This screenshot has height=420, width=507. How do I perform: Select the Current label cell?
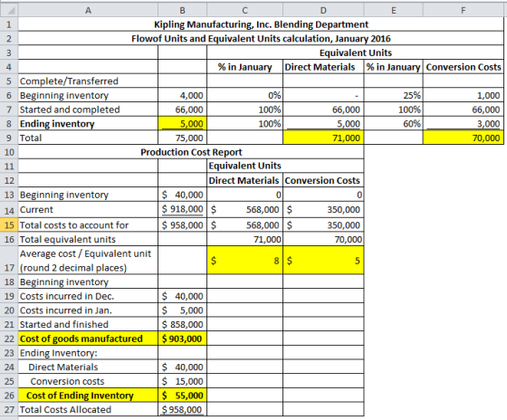coord(88,209)
